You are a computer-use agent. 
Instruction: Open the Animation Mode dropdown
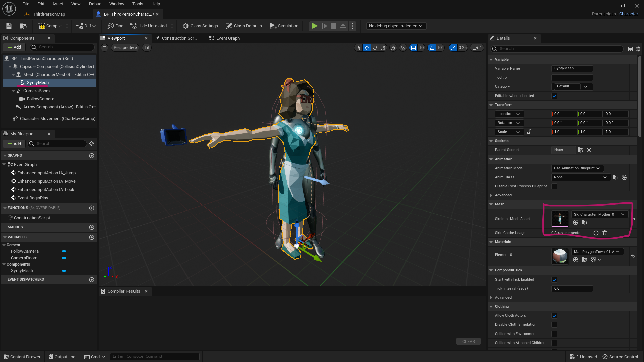pos(577,168)
